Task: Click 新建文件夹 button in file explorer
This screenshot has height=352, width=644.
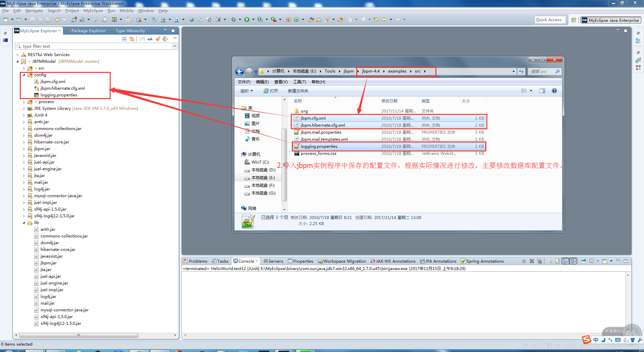Action: (298, 91)
